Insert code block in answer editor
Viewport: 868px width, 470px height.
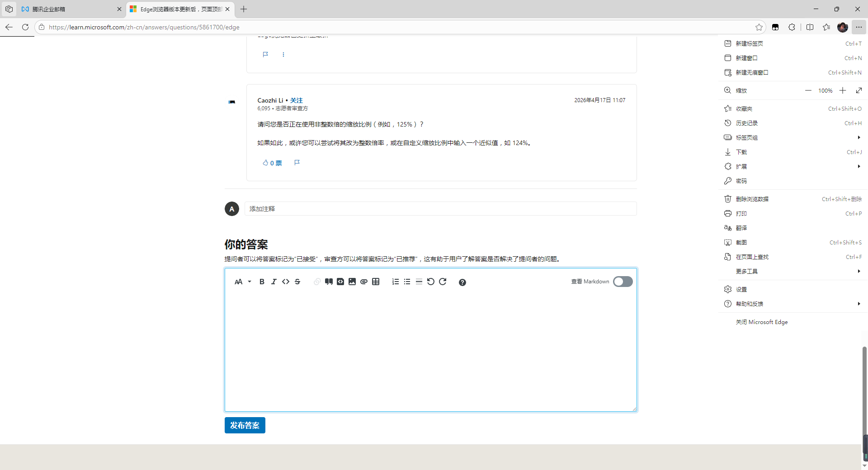tap(340, 282)
